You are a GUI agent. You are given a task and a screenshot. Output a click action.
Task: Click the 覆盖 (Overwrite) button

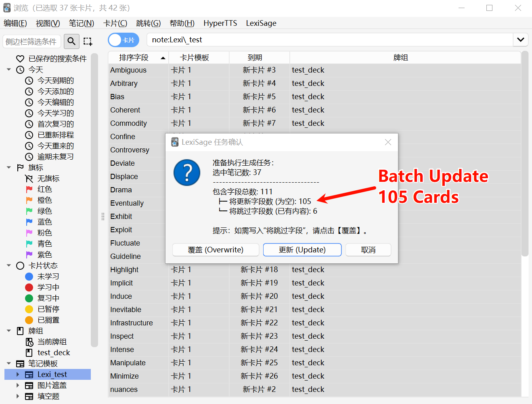click(216, 250)
